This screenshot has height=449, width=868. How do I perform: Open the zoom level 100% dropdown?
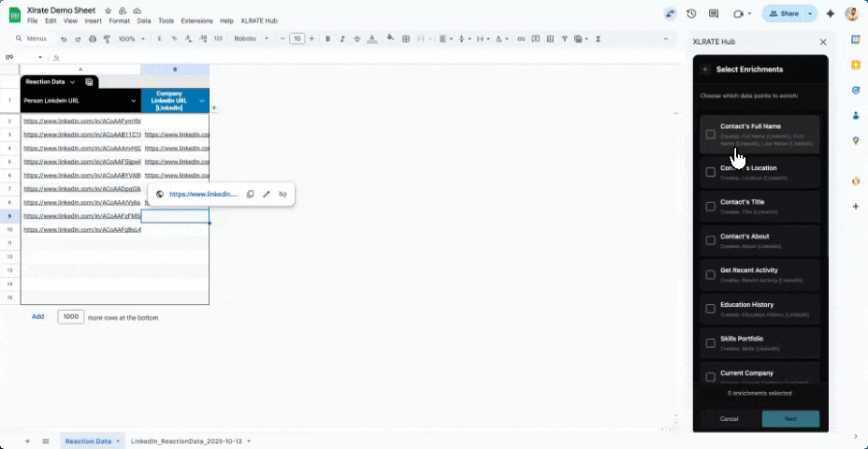pyautogui.click(x=130, y=39)
